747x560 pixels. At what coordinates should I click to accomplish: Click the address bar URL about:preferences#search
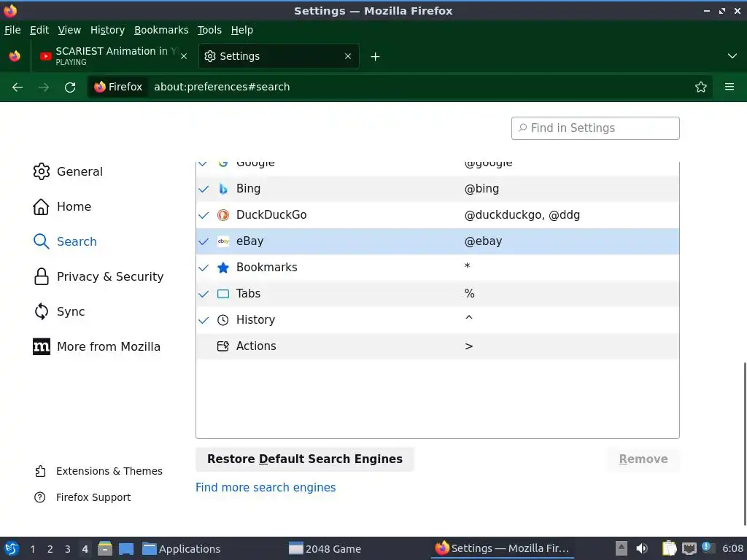pos(222,87)
